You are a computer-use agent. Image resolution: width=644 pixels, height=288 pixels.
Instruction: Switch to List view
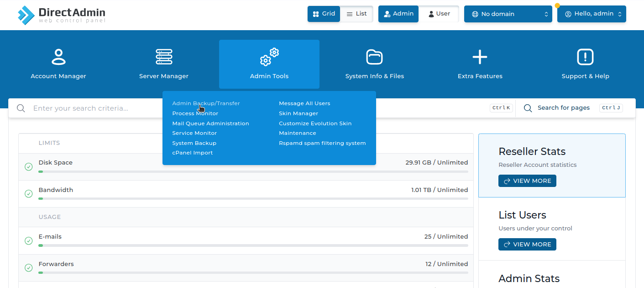click(x=356, y=14)
